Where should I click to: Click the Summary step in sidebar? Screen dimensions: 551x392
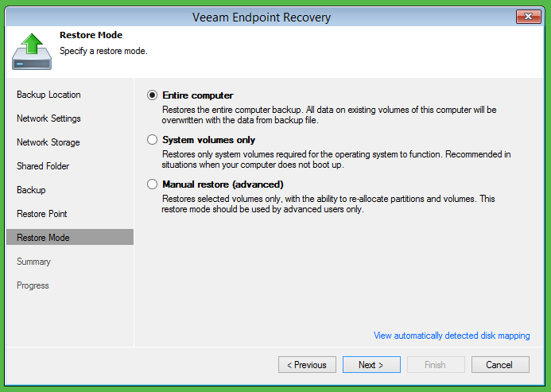pyautogui.click(x=33, y=262)
